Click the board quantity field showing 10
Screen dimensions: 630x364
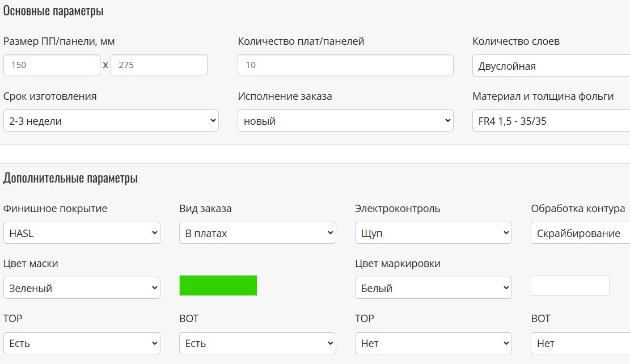(x=345, y=65)
